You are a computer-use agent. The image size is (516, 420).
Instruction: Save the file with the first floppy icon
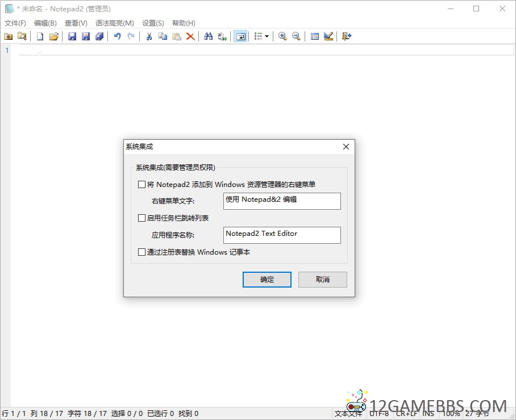72,36
